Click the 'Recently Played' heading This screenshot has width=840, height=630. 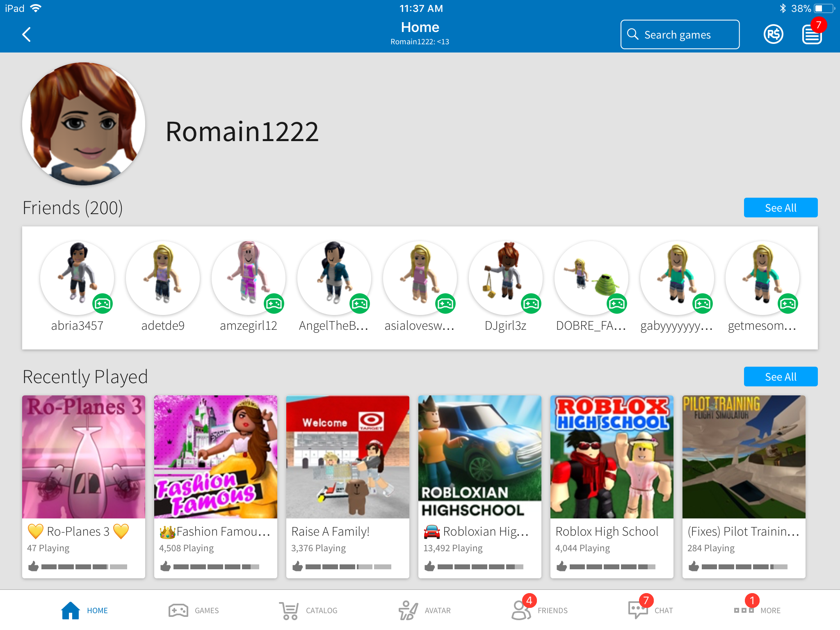tap(85, 377)
